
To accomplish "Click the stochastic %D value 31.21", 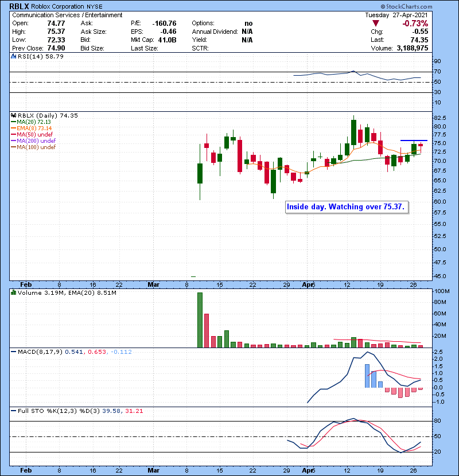I will (134, 411).
